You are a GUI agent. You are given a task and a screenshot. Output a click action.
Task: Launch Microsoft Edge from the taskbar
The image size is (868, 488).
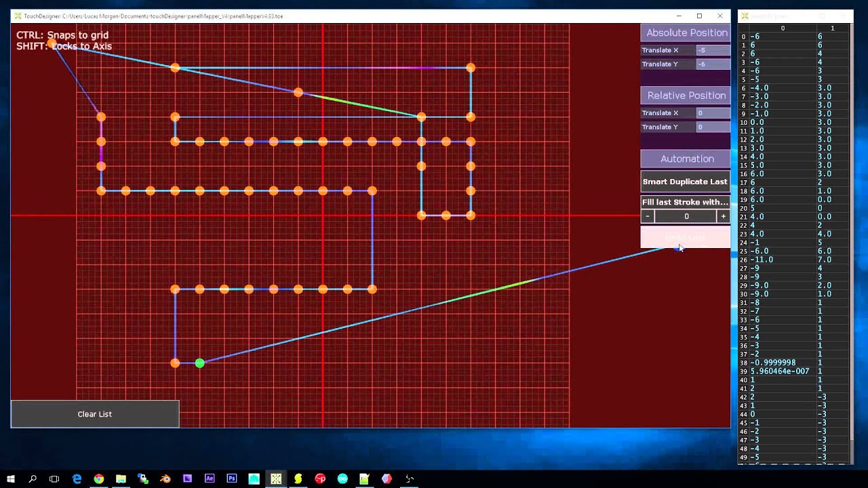pyautogui.click(x=77, y=479)
